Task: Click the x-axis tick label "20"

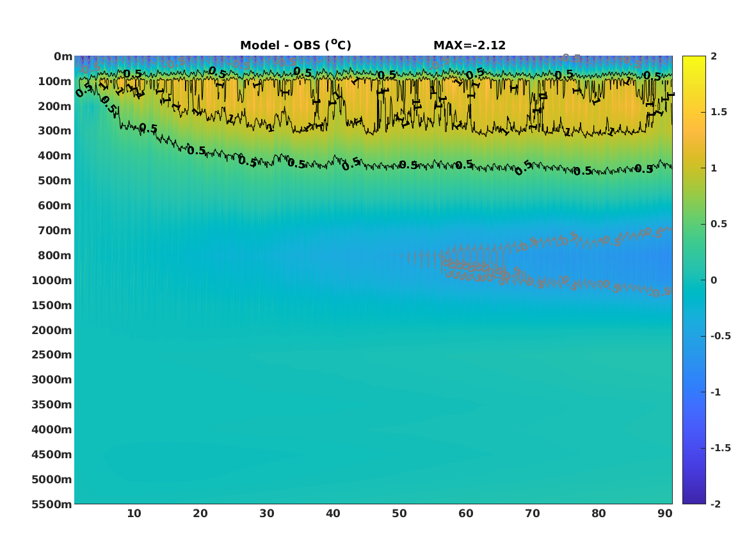Action: pos(200,513)
